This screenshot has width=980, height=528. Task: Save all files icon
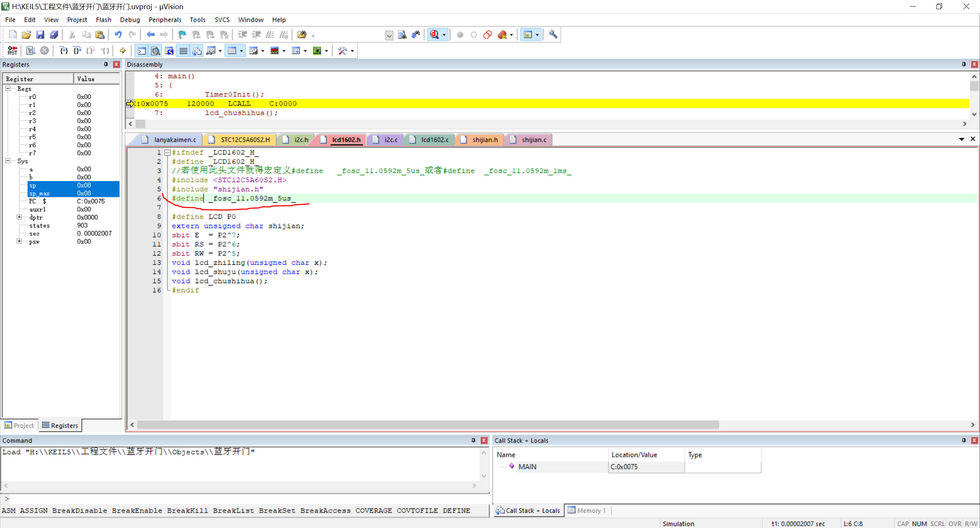click(x=54, y=35)
